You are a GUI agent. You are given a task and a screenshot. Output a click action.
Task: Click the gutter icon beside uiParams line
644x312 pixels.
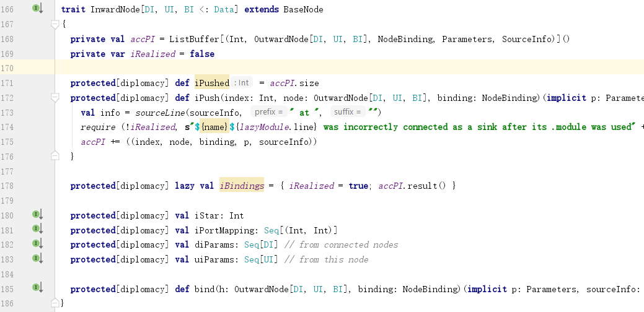coord(38,258)
